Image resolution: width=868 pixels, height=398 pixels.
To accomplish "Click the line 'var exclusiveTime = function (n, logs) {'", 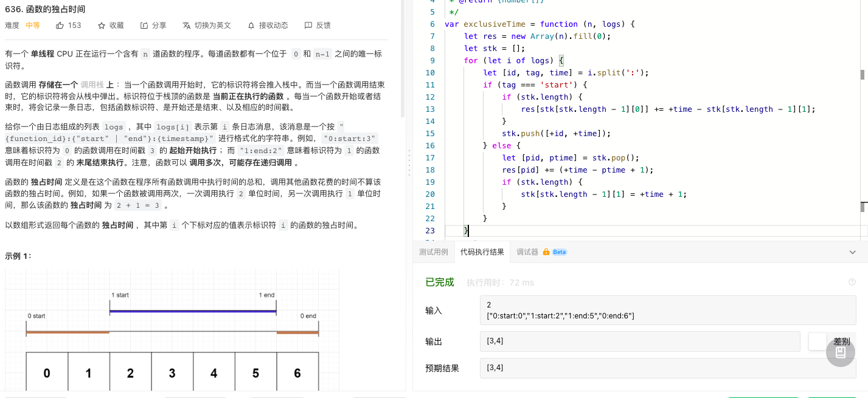I will click(540, 24).
